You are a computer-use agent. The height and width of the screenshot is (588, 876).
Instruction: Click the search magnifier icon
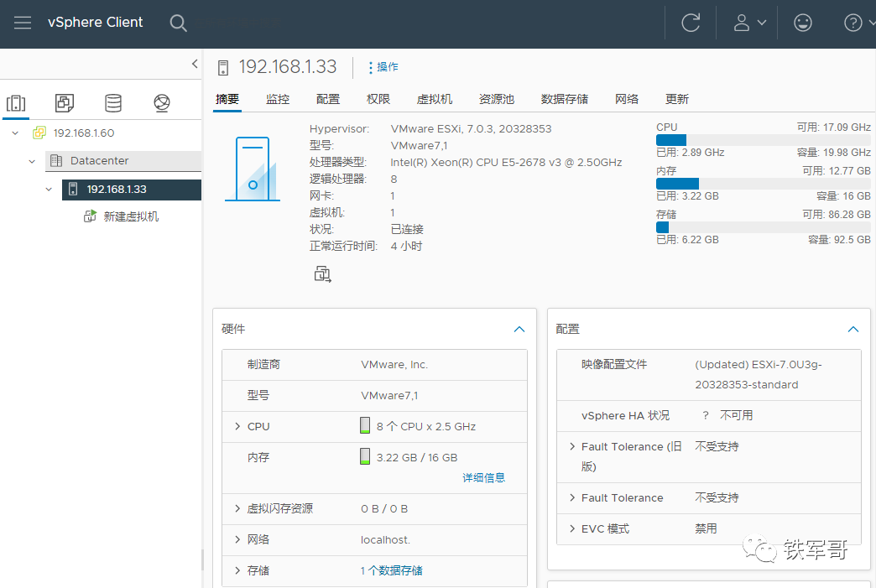click(x=178, y=23)
